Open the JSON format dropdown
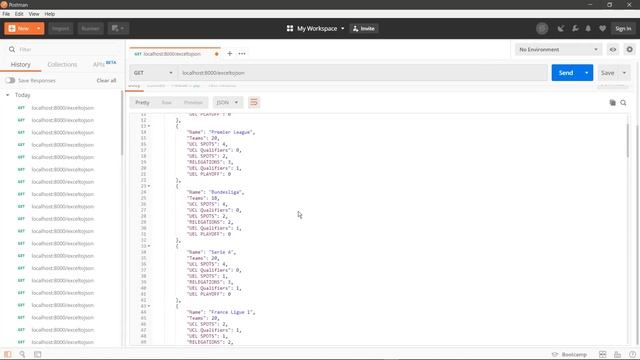Image resolution: width=640 pixels, height=360 pixels. [x=227, y=102]
